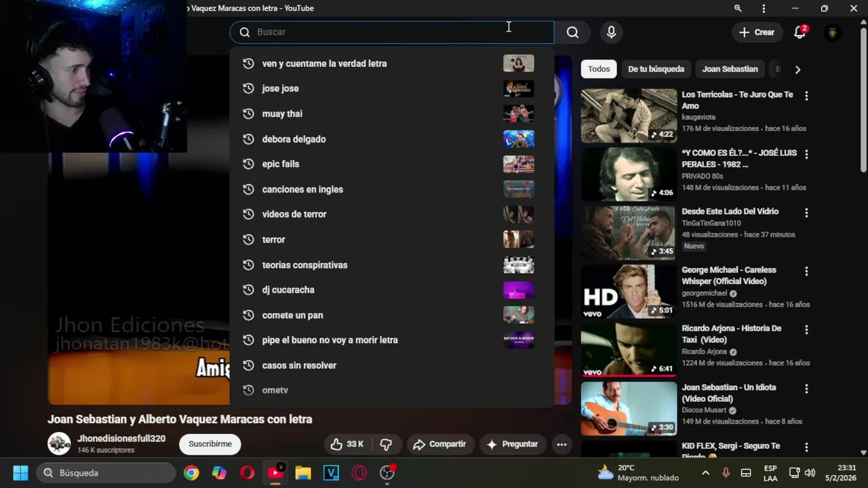Image resolution: width=868 pixels, height=488 pixels.
Task: Open Google Chrome from taskbar
Action: point(191,472)
